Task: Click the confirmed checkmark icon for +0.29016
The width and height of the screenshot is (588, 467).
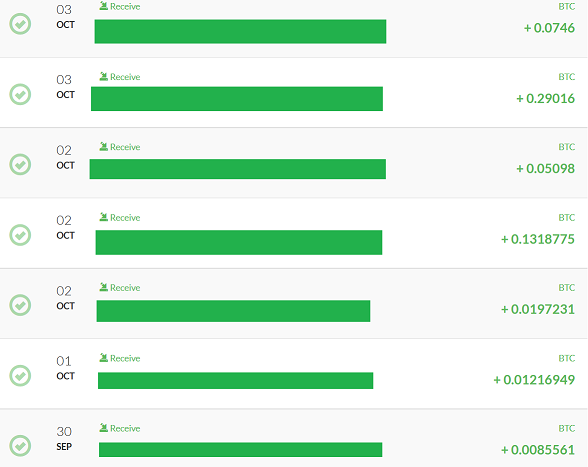Action: 20,94
